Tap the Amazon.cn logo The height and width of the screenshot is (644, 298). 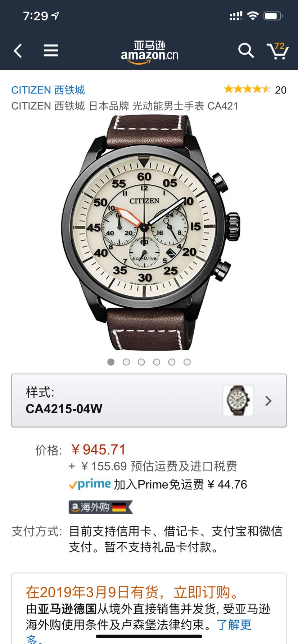pos(149,52)
